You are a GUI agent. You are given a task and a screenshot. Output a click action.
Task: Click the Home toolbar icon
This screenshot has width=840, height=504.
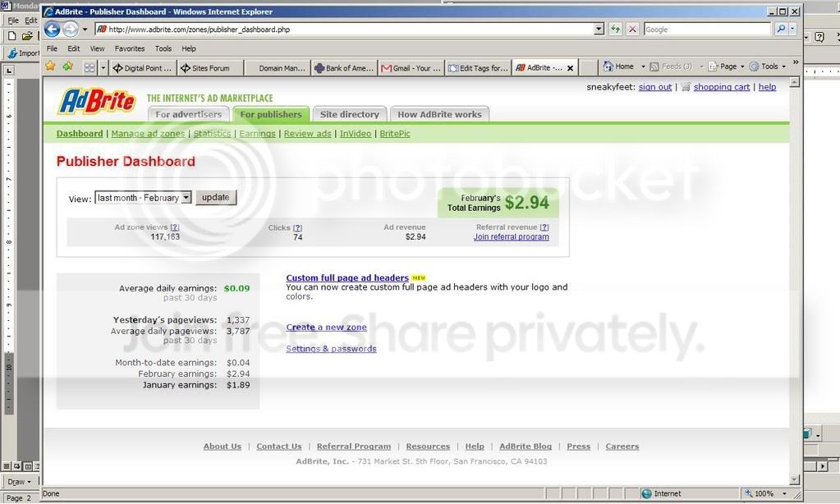pos(619,66)
